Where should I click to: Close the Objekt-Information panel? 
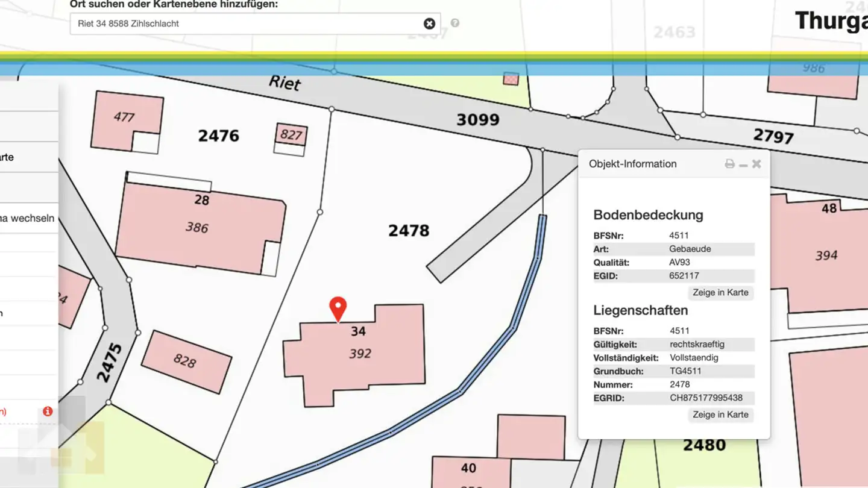point(756,164)
